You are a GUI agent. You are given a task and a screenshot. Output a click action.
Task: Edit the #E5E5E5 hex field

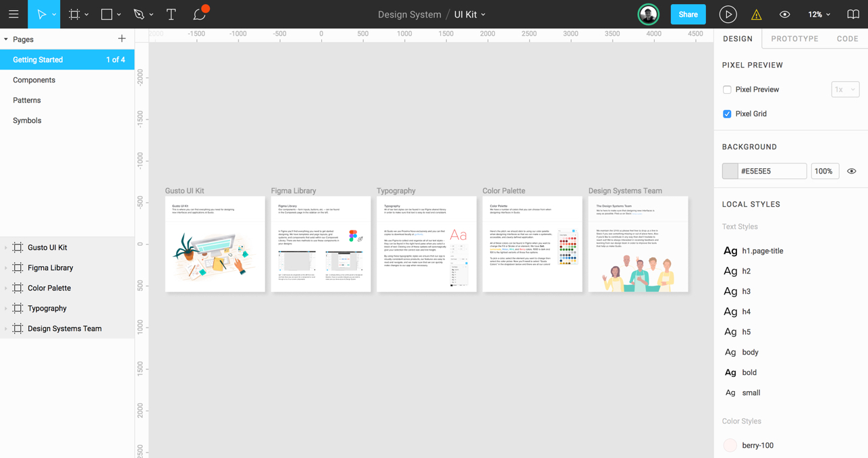(x=771, y=171)
